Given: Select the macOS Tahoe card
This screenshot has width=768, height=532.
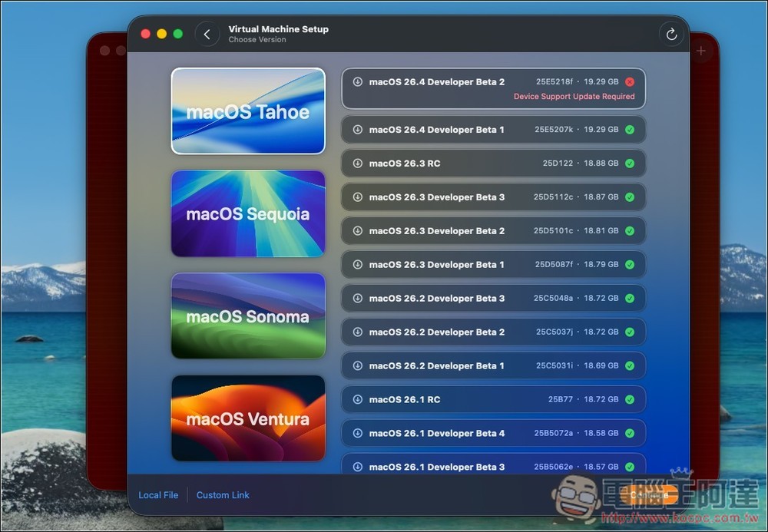Looking at the screenshot, I should [248, 111].
